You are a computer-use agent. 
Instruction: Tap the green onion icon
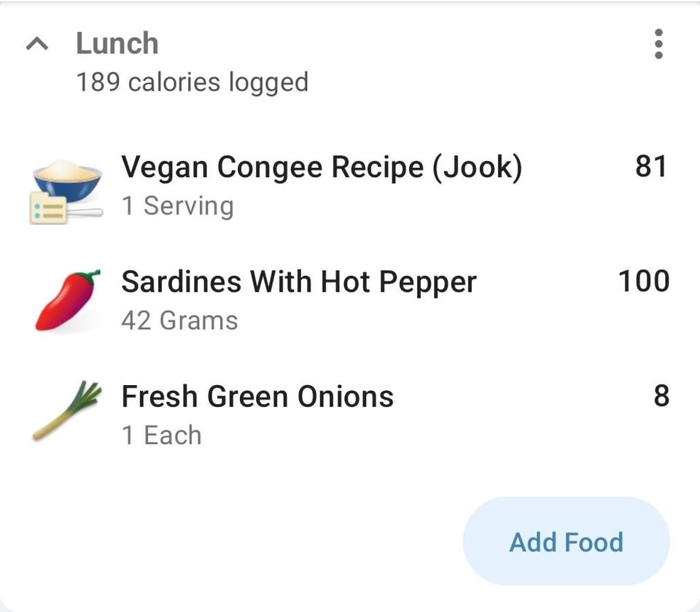click(x=67, y=412)
